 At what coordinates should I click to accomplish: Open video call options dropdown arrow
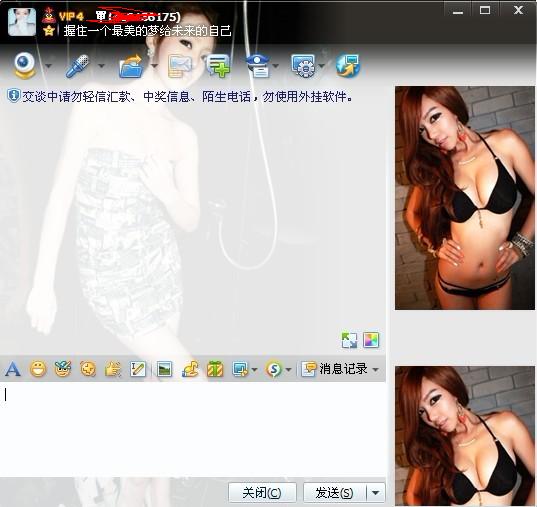tap(48, 66)
